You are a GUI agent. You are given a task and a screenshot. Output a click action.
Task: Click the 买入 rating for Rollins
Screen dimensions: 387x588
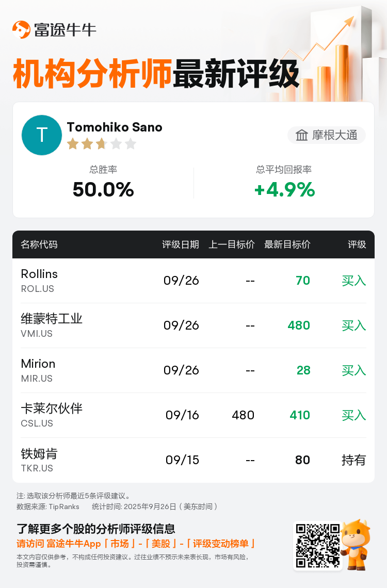353,281
